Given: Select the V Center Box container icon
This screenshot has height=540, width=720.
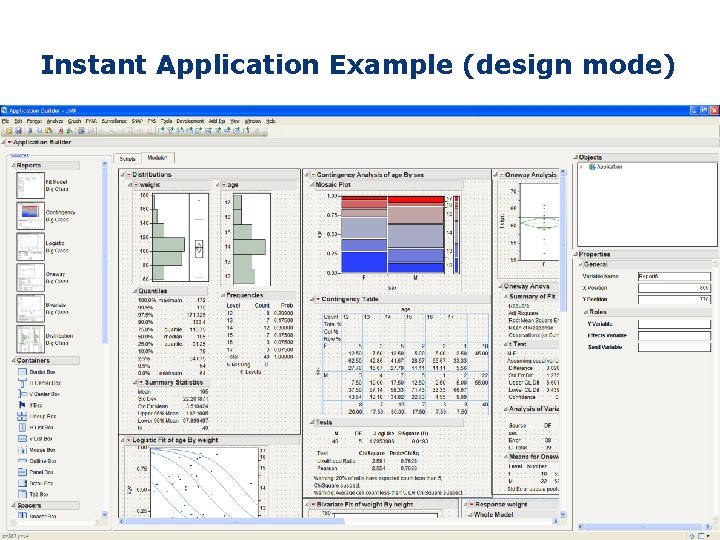Looking at the screenshot, I should pyautogui.click(x=22, y=394).
